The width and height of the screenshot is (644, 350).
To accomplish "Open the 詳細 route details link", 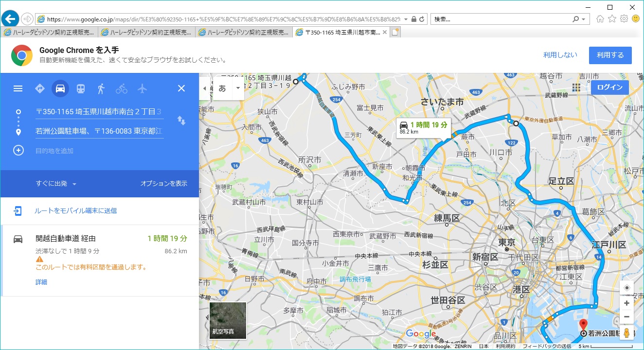I will 41,282.
